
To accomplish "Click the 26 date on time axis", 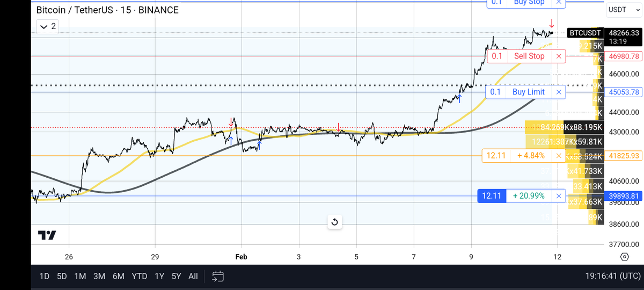I will (69, 257).
